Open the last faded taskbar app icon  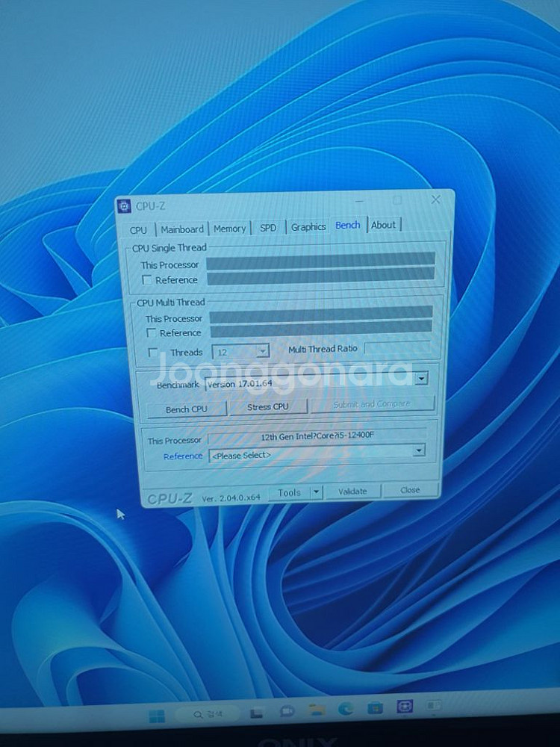(x=433, y=705)
